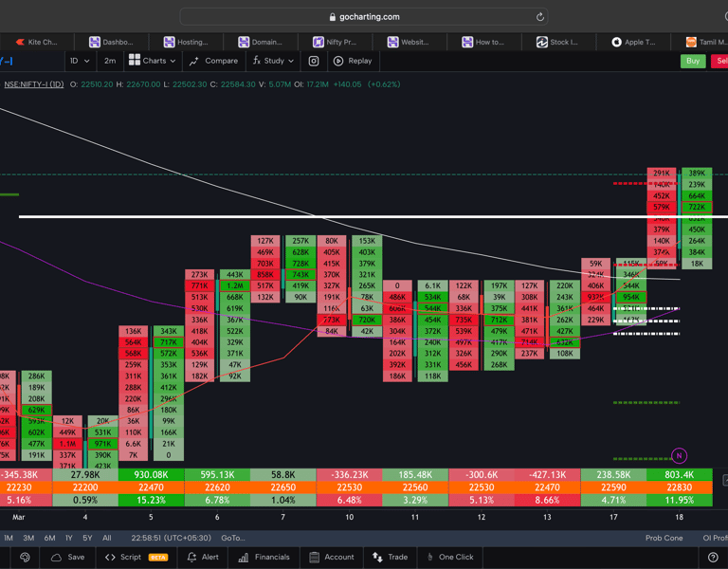Click the 22:58:51 (UTC+05:30) timezone clock
Screen dimensions: 728x569
[171, 538]
